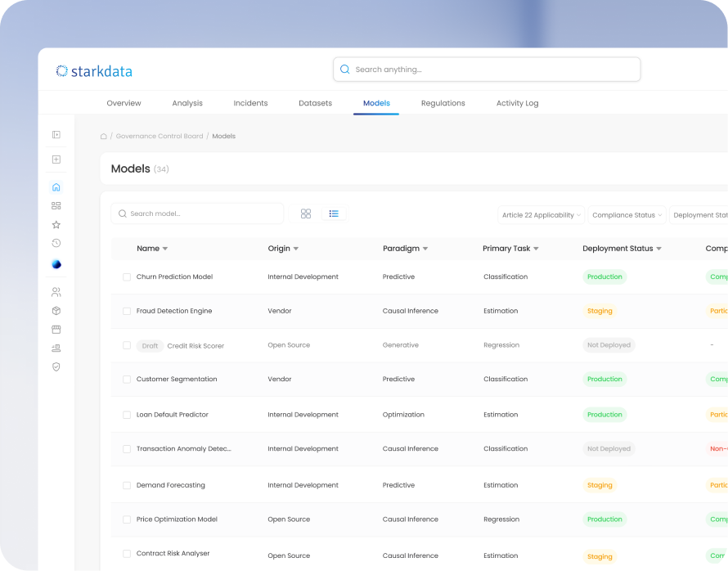Toggle the sidebar collapse panel icon
This screenshot has height=571, width=728.
coord(56,135)
